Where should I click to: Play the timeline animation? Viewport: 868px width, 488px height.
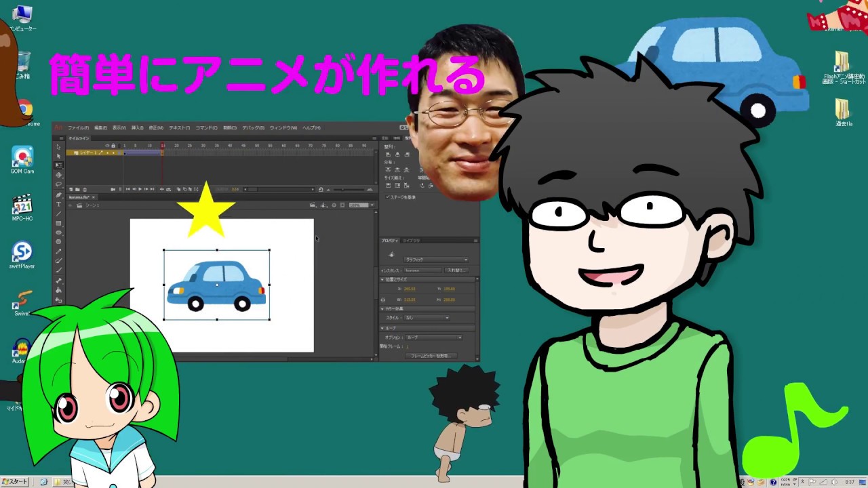click(140, 189)
